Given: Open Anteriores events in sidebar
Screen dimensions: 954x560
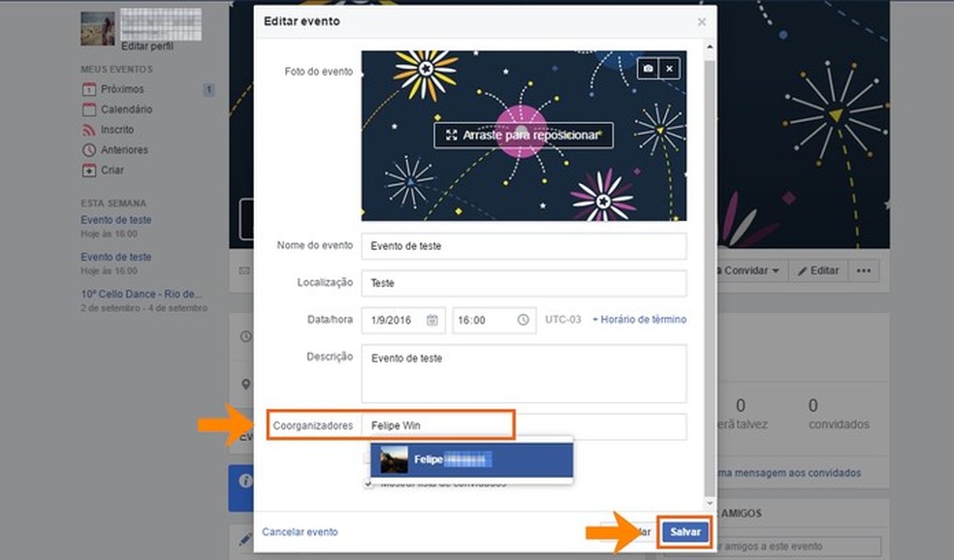Looking at the screenshot, I should tap(124, 149).
